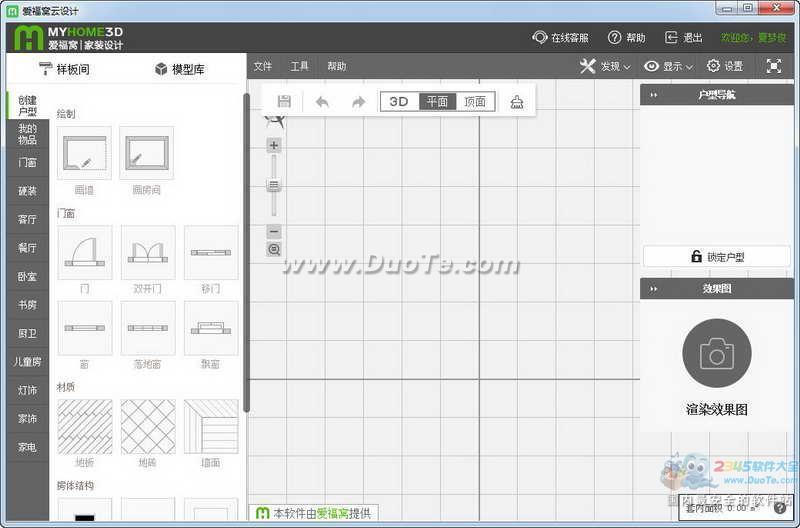This screenshot has width=800, height=528.
Task: Click the area help question mark icon
Action: click(x=780, y=508)
